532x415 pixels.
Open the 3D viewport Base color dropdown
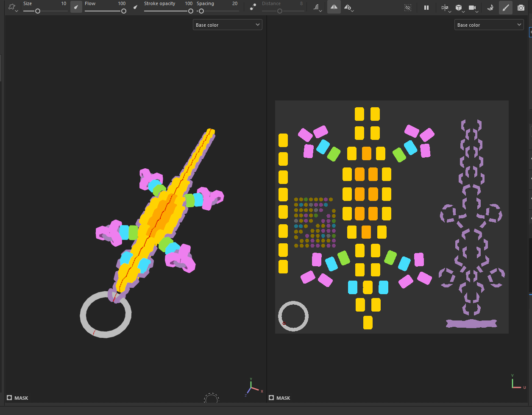coord(227,25)
